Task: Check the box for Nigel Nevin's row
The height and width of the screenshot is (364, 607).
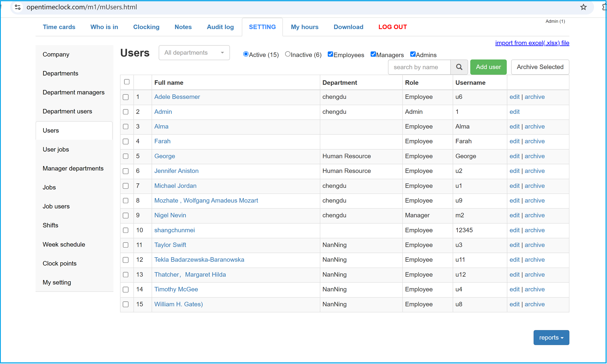Action: (x=126, y=216)
